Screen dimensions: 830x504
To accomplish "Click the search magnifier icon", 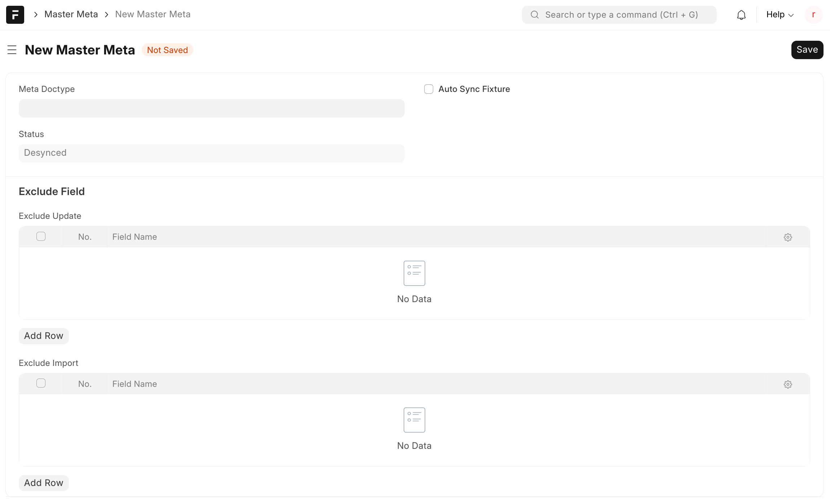I will click(x=535, y=15).
